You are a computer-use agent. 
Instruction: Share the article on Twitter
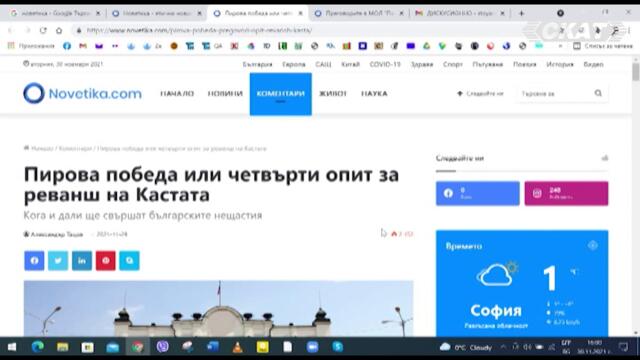point(58,260)
